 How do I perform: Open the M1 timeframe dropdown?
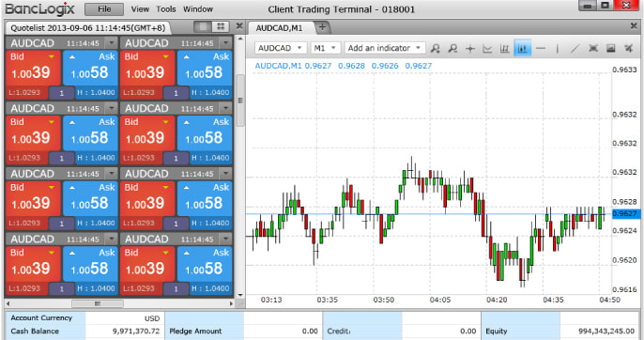326,48
